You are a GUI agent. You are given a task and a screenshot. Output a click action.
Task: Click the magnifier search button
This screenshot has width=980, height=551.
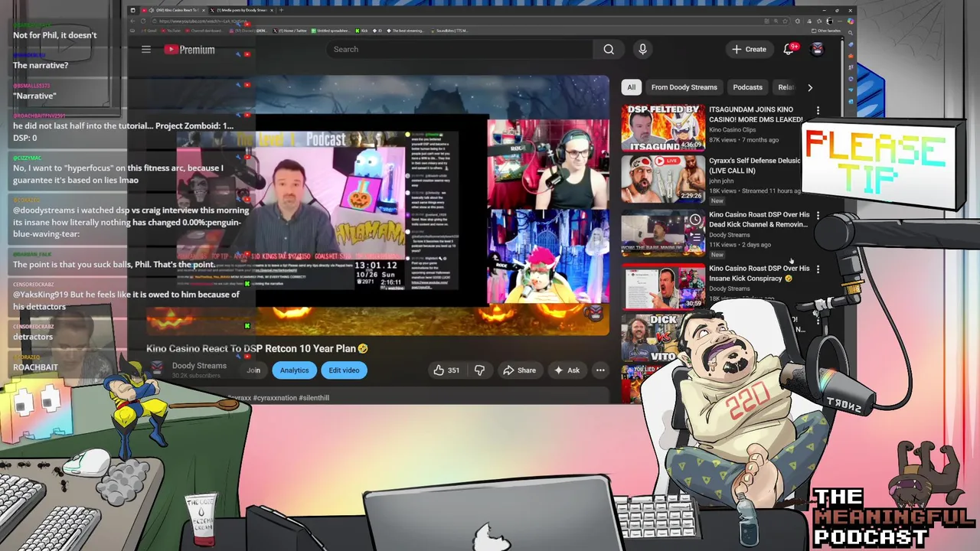(x=609, y=49)
